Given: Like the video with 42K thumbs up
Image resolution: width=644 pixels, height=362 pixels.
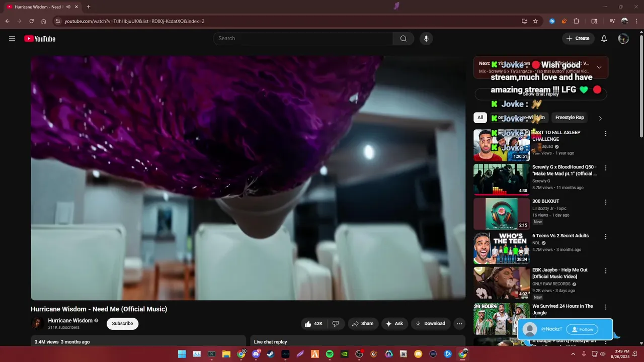Looking at the screenshot, I should tap(313, 323).
